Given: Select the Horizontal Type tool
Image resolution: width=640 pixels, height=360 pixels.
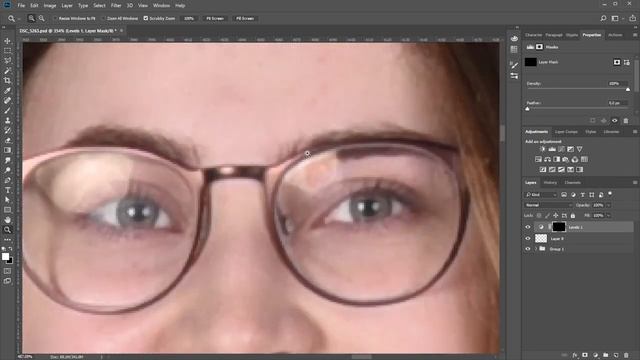Looking at the screenshot, I should [7, 190].
